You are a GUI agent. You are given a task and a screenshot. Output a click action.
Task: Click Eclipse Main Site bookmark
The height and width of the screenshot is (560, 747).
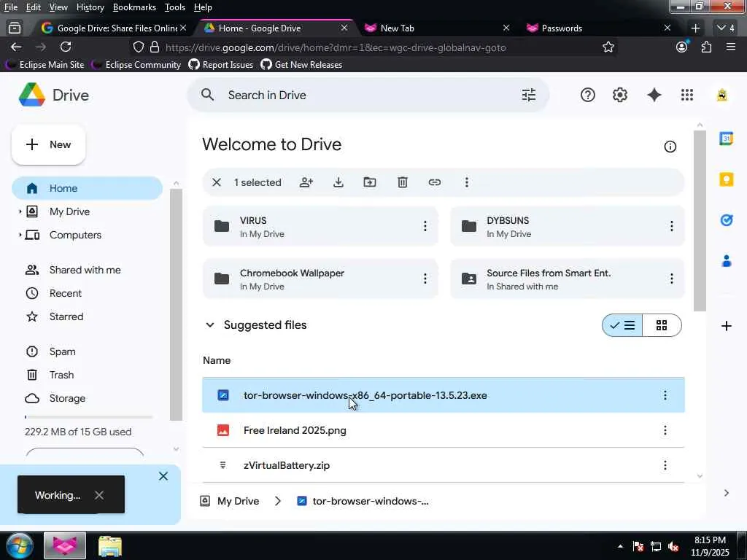(44, 65)
